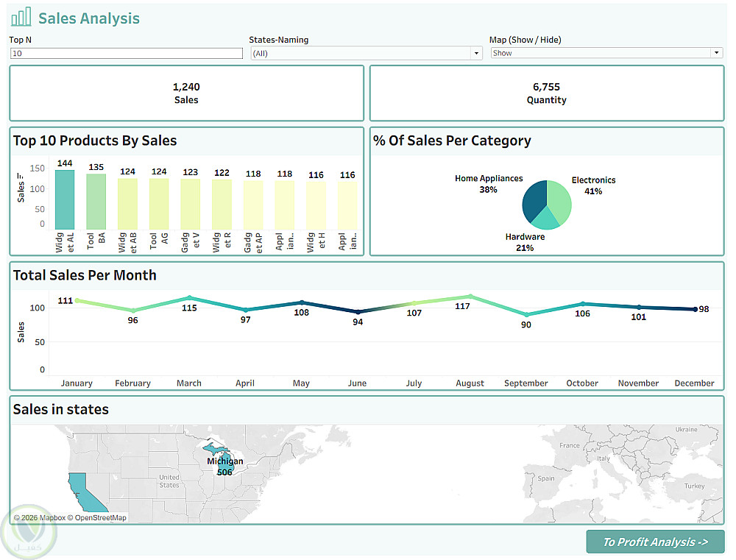
Task: Click the Top N input field
Action: click(x=127, y=53)
